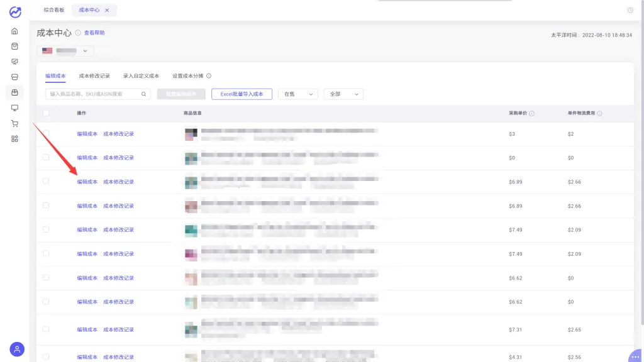
Task: Open the monitor icon in the sidebar
Action: pyautogui.click(x=15, y=108)
